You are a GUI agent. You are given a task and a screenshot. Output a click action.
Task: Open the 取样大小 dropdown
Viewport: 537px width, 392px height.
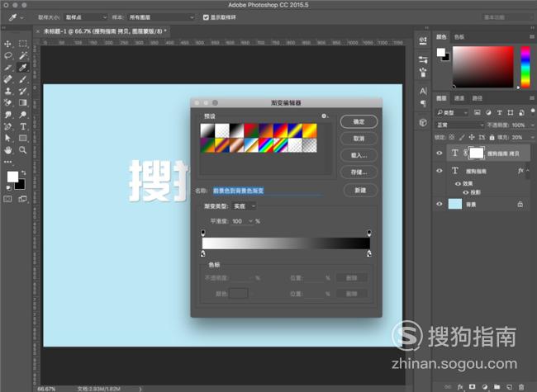click(x=86, y=17)
